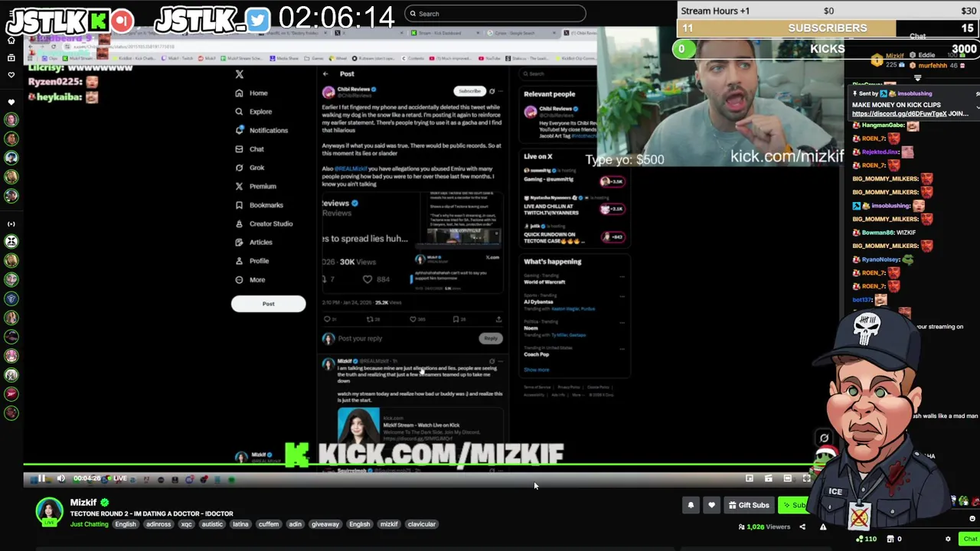The width and height of the screenshot is (980, 551).
Task: Open chat settings gear icon
Action: (x=948, y=539)
